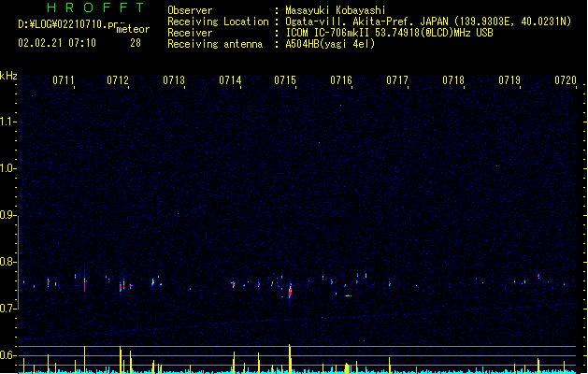Click the 0720 time marker
This screenshot has height=374, width=588.
tap(566, 80)
